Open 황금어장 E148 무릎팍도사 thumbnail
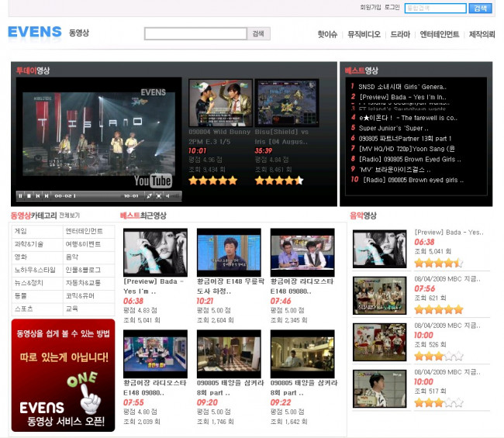Image resolution: width=504 pixels, height=438 pixels. (229, 253)
